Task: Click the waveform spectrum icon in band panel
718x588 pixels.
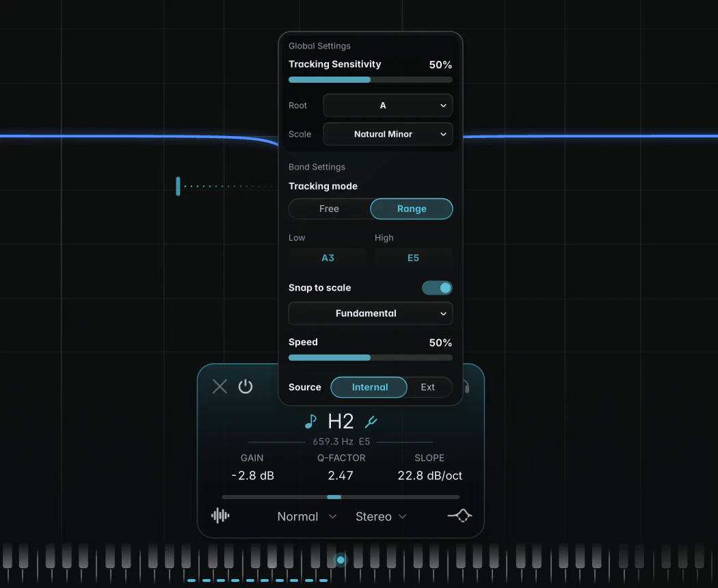Action: pos(220,516)
